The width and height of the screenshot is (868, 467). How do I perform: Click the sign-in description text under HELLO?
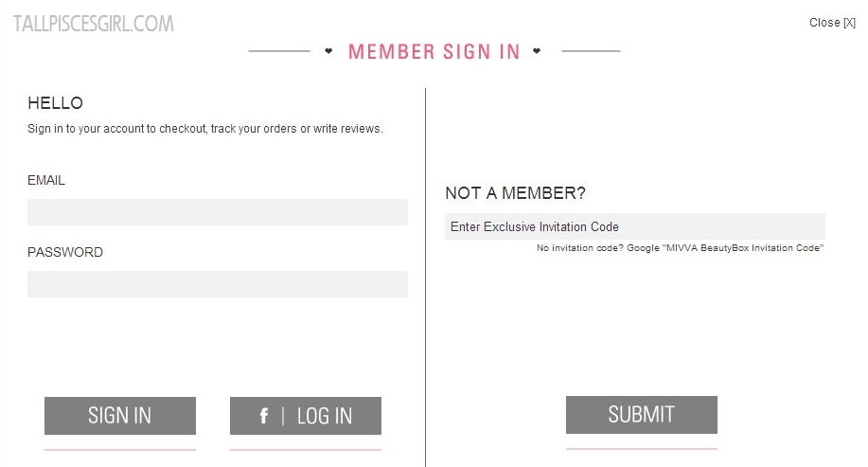tap(204, 129)
